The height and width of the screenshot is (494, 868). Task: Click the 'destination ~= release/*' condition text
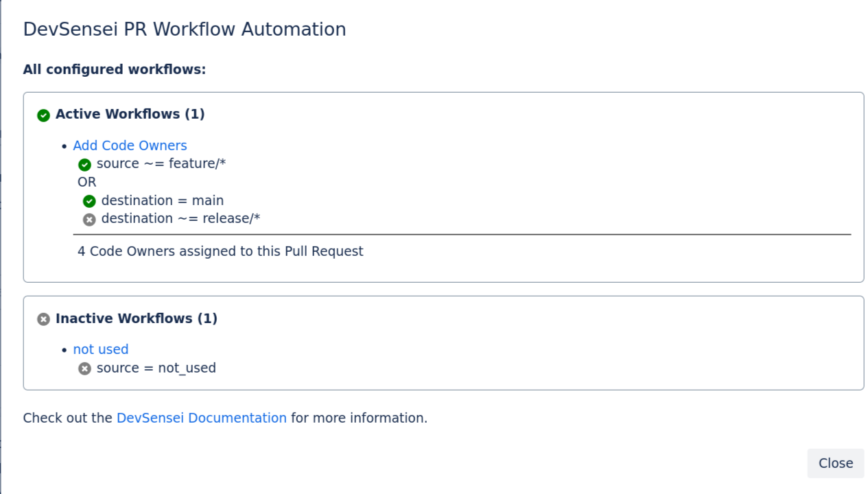point(180,218)
